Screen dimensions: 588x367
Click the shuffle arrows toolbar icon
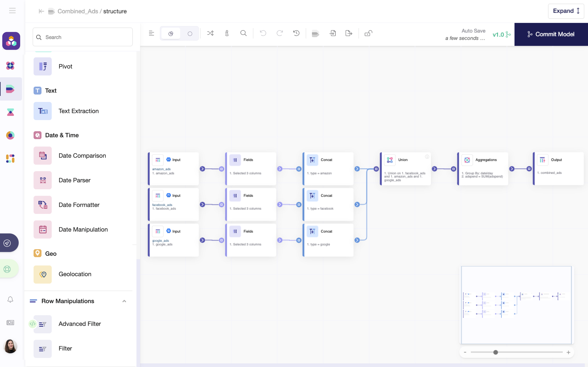[210, 33]
